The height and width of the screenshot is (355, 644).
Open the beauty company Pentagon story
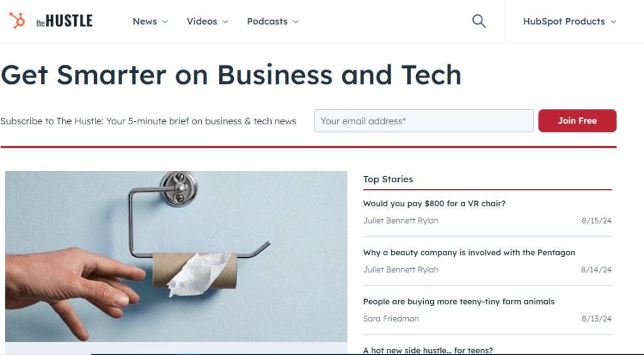[469, 253]
